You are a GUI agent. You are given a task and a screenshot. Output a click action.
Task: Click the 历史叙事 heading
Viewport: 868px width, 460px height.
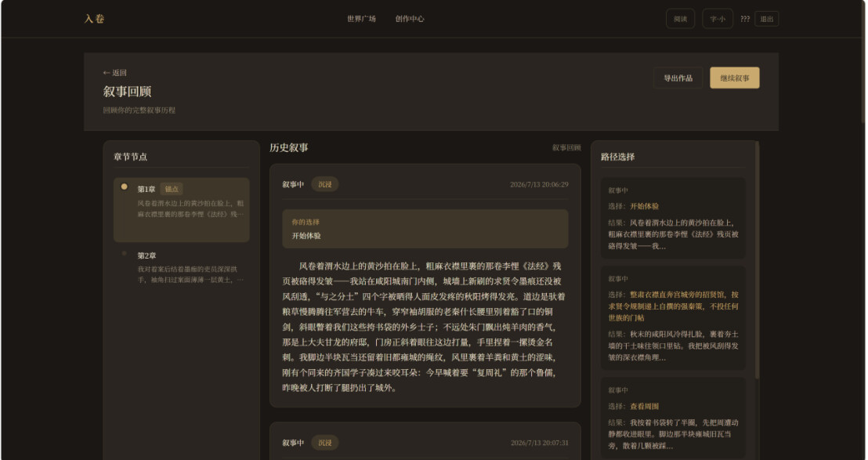click(289, 148)
